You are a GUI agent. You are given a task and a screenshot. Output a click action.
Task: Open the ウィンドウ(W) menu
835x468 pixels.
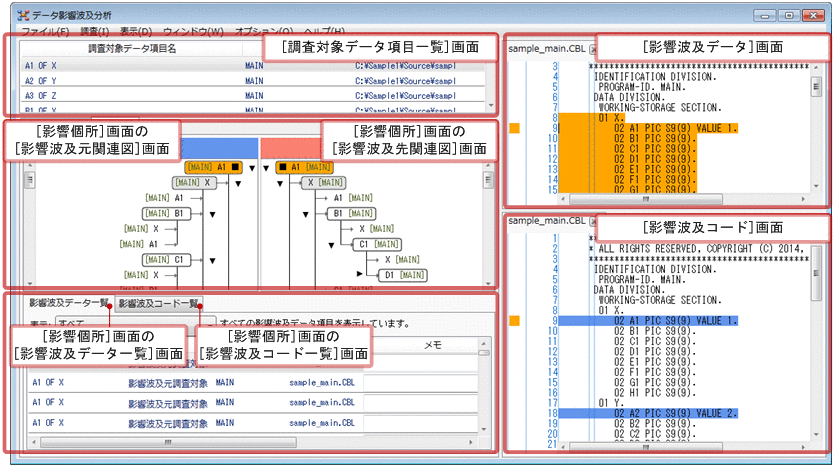(x=193, y=31)
